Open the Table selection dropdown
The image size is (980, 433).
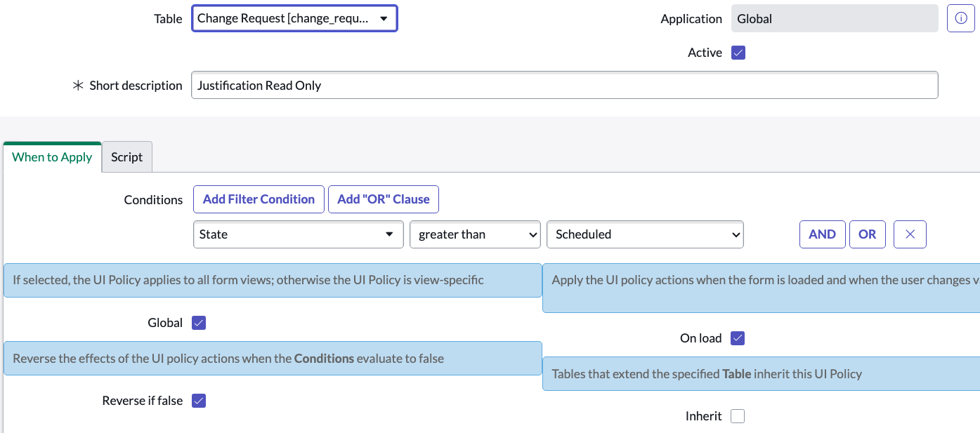(x=294, y=18)
